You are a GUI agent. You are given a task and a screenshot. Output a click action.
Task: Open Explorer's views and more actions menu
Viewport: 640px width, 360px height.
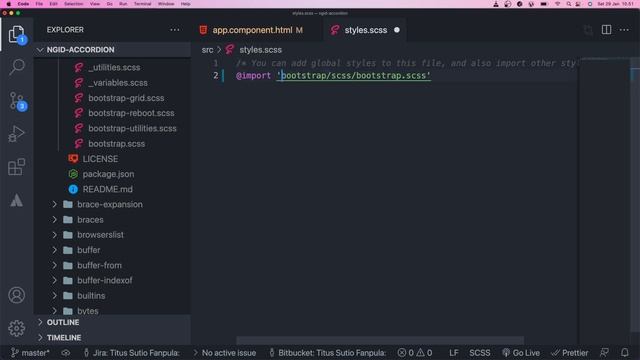[x=175, y=30]
